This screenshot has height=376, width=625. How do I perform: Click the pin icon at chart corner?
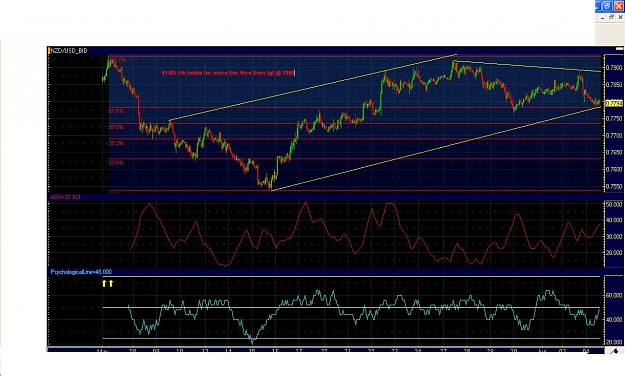[615, 351]
